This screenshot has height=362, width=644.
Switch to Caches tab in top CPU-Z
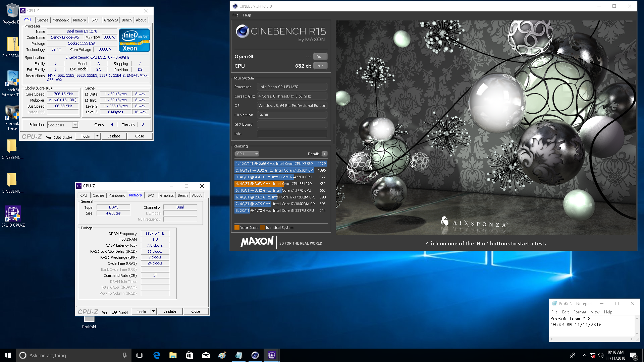tap(43, 20)
